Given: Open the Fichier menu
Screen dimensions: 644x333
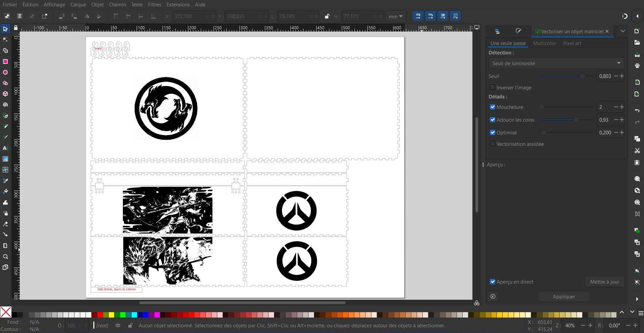Looking at the screenshot, I should tap(10, 4).
